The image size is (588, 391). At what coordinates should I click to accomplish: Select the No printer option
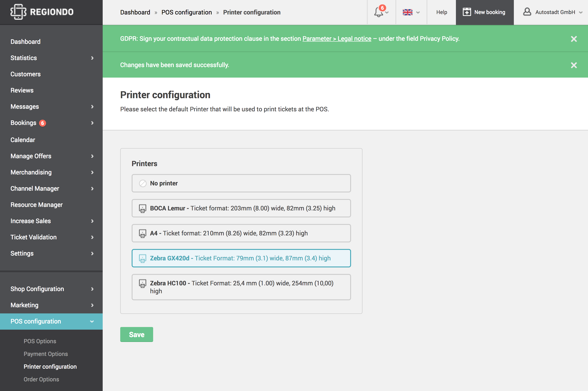(241, 183)
